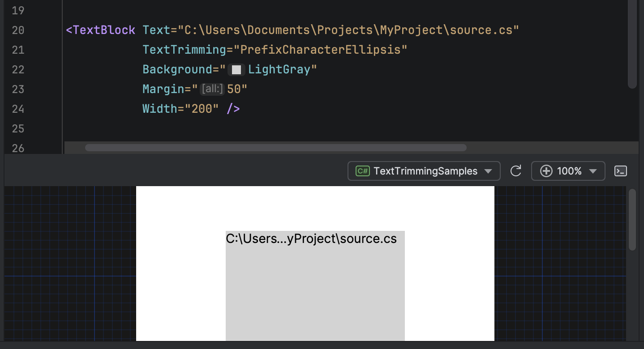Click the dropdown arrow beside TextTrimmingSamples
This screenshot has height=349, width=644.
click(x=488, y=171)
